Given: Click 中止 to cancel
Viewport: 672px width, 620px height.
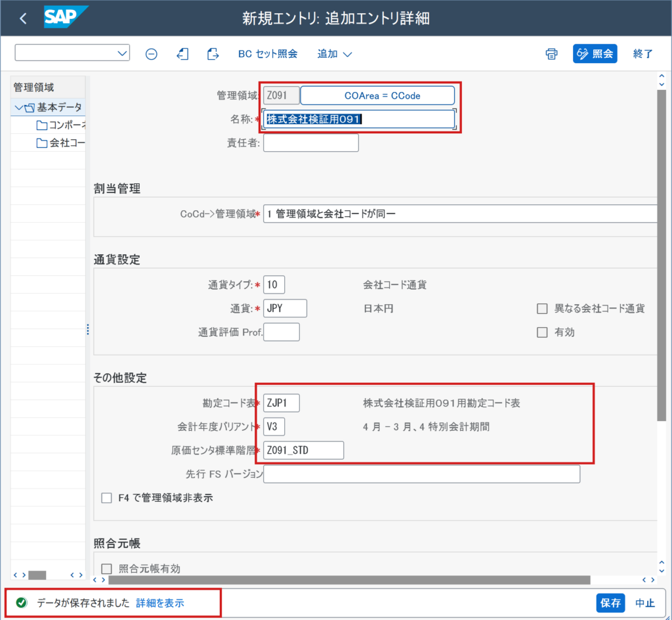Looking at the screenshot, I should pyautogui.click(x=644, y=603).
